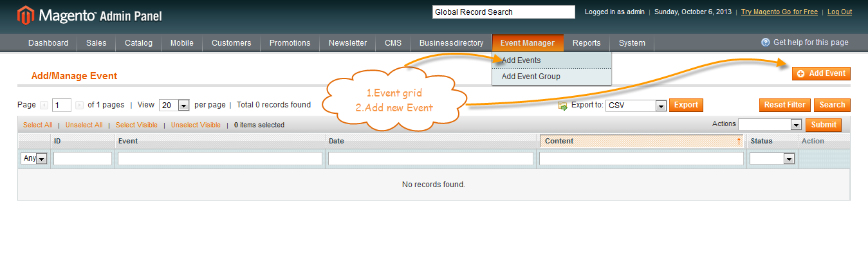Open the Sales menu
868x256 pixels.
tap(97, 43)
